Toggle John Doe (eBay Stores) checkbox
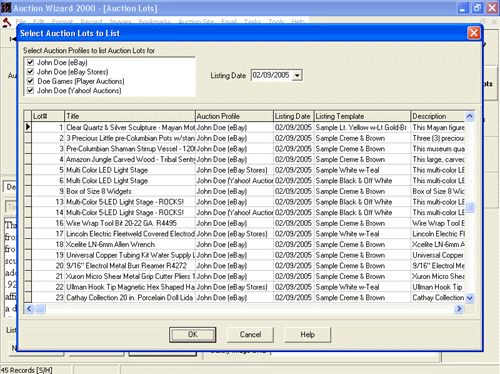500x374 pixels. coord(30,72)
